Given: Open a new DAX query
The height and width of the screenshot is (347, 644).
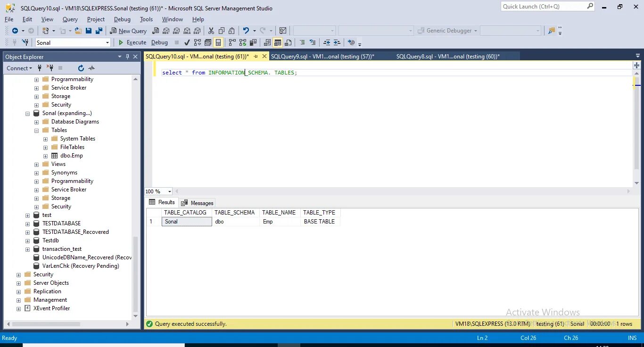Looking at the screenshot, I should 197,31.
